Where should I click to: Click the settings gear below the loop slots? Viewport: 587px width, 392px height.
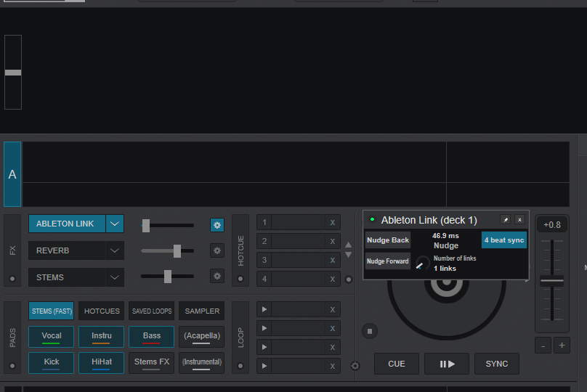pos(355,366)
